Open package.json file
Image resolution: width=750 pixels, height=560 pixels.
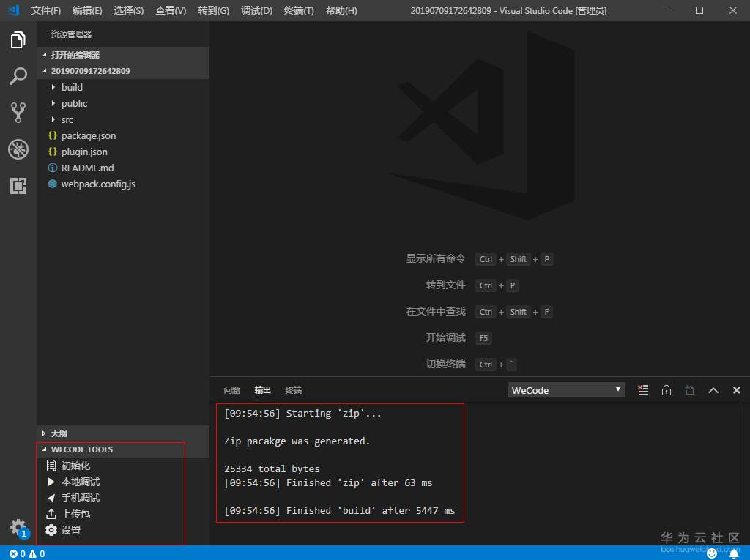(123, 136)
